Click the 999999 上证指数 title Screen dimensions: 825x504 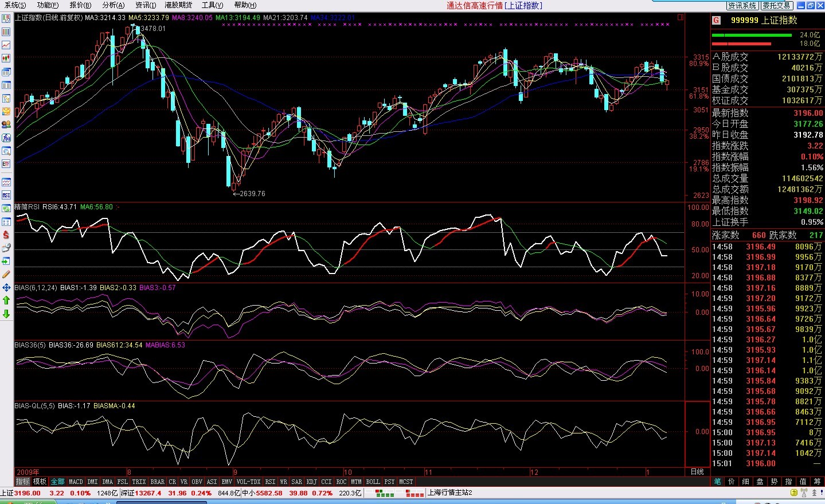tap(764, 20)
